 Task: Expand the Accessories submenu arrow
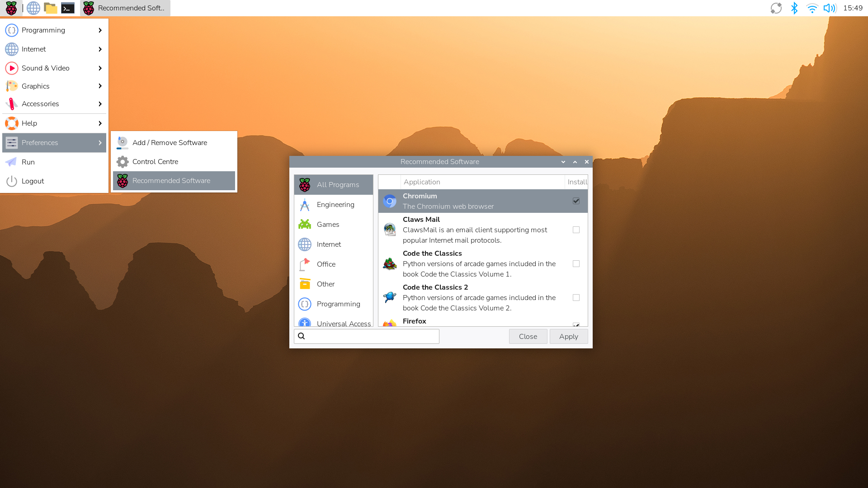[x=100, y=104]
